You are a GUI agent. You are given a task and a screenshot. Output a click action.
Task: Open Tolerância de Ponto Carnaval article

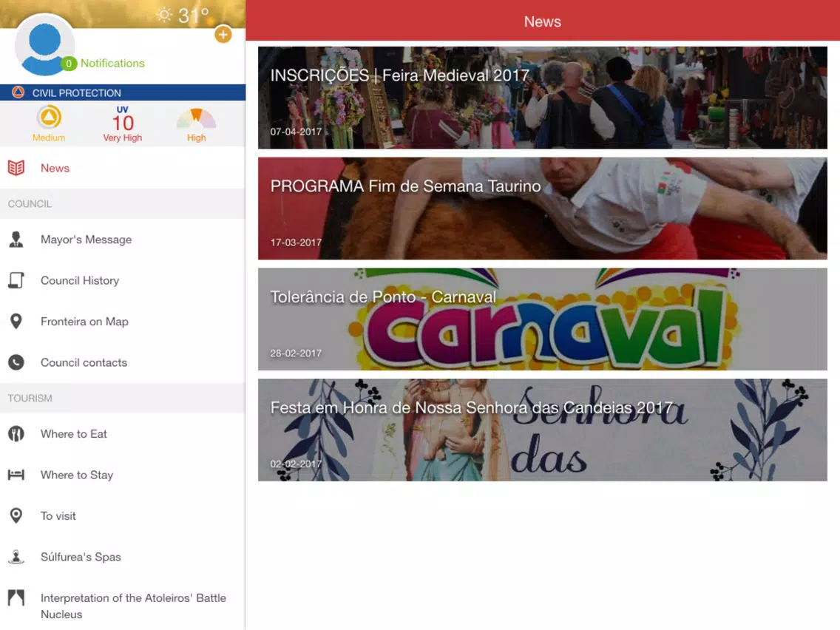tap(542, 319)
